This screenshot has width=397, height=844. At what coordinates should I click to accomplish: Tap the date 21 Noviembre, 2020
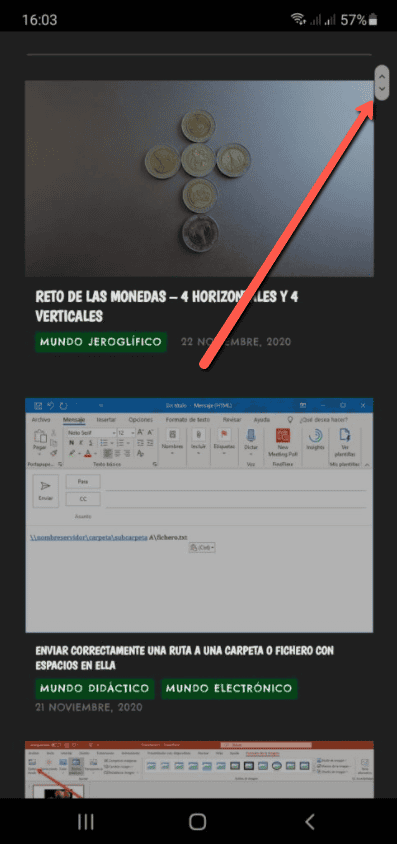click(x=89, y=707)
